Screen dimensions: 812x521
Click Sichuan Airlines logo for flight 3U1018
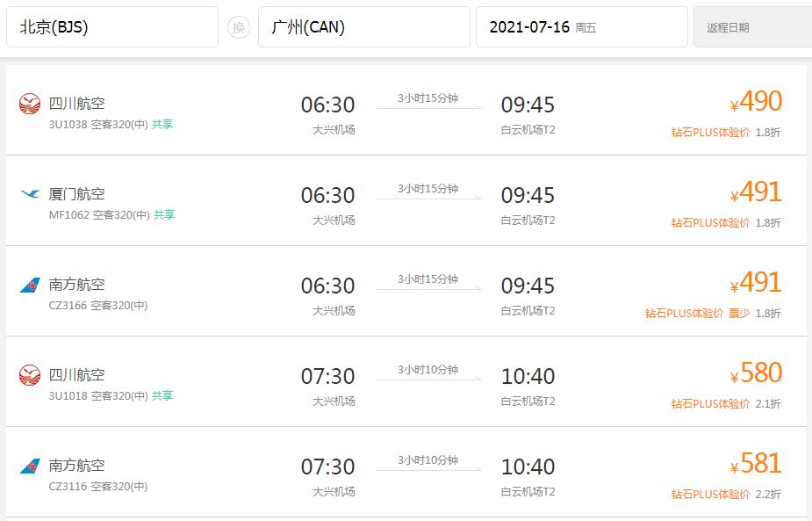(30, 375)
